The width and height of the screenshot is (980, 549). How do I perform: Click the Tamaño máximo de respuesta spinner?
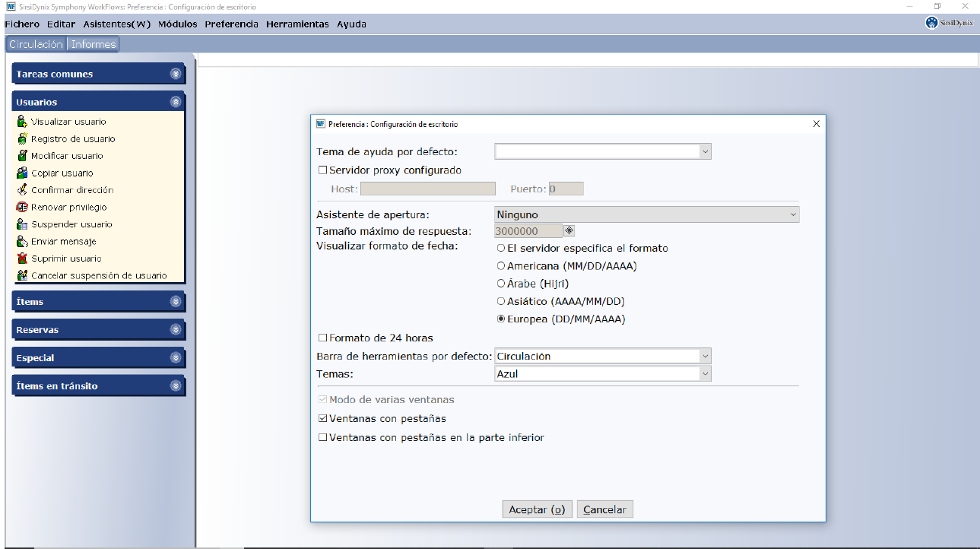(569, 231)
